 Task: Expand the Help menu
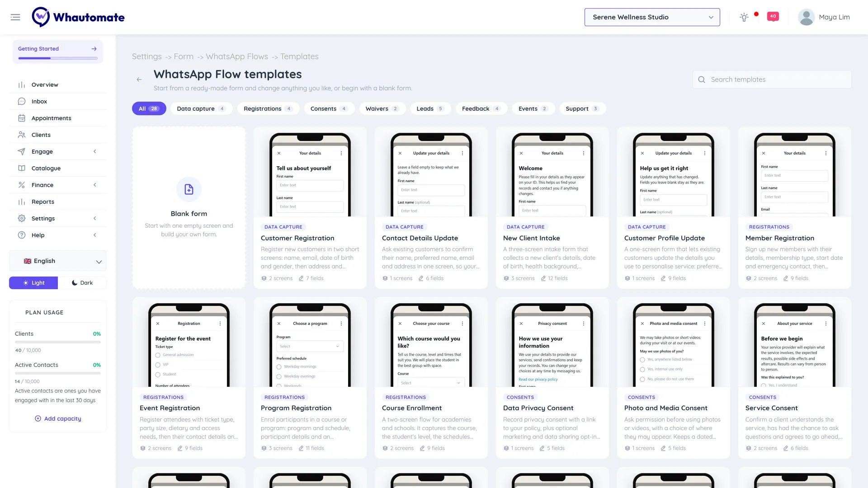[58, 235]
